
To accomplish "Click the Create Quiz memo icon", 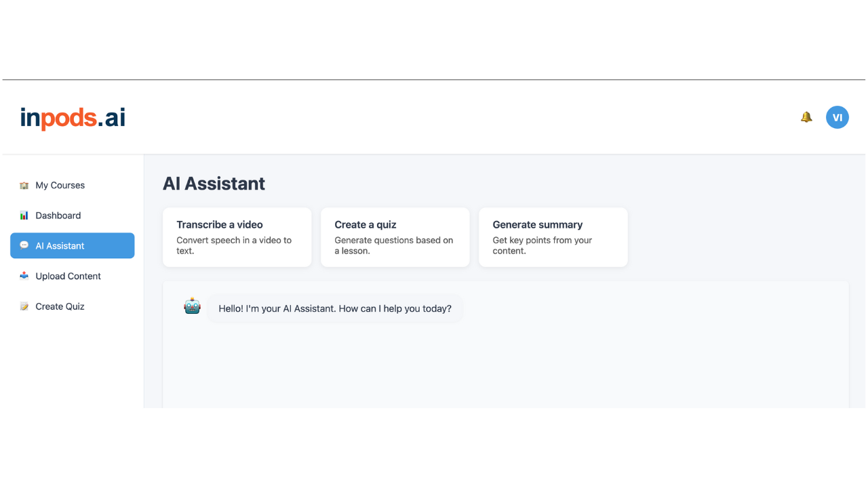I will (x=24, y=306).
